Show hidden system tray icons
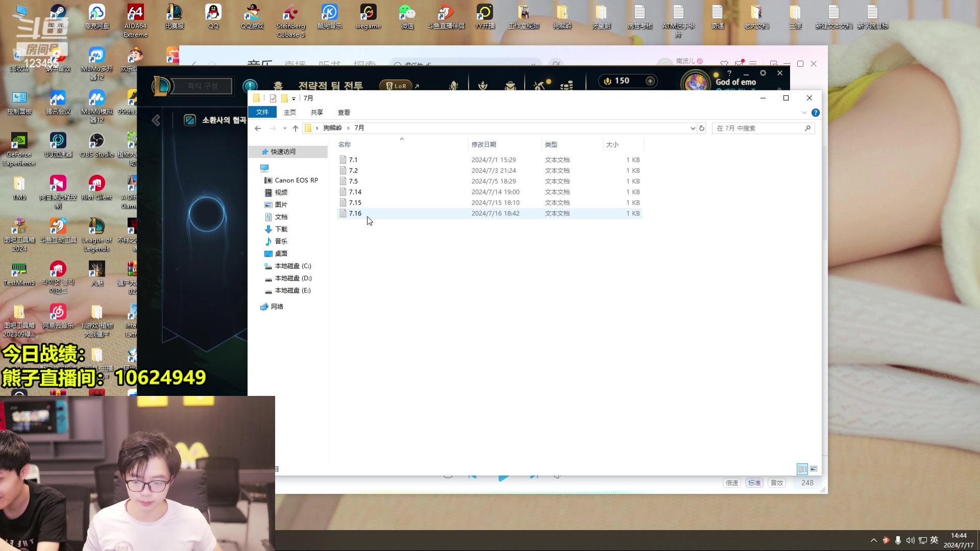 pos(874,540)
